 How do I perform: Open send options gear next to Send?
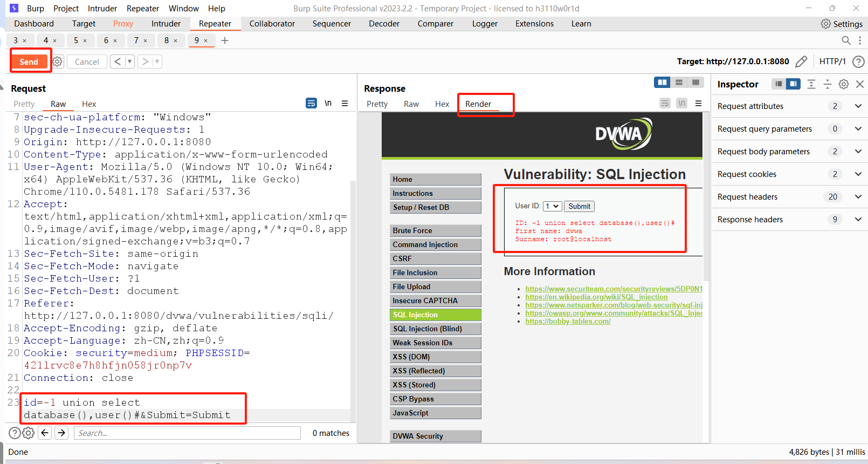pos(58,62)
